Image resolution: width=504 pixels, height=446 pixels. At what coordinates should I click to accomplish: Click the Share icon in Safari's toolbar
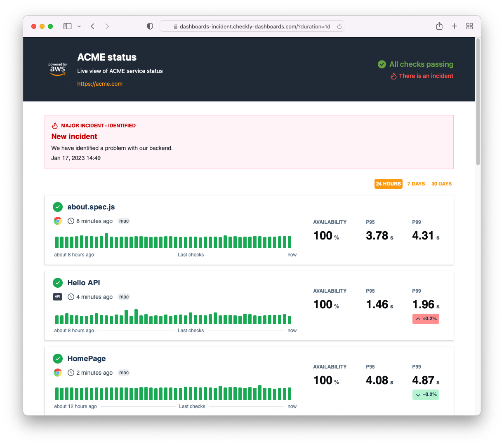click(x=439, y=26)
